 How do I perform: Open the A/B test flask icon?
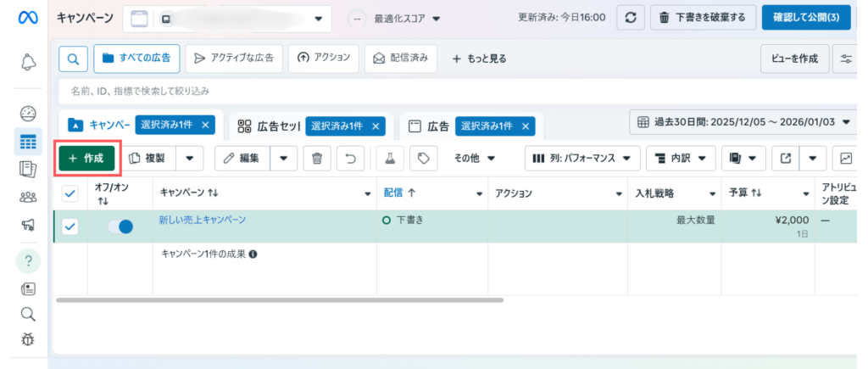click(x=390, y=158)
